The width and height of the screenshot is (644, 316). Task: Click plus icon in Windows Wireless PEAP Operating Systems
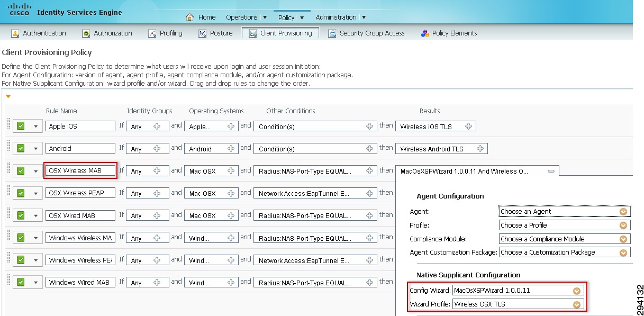(231, 260)
